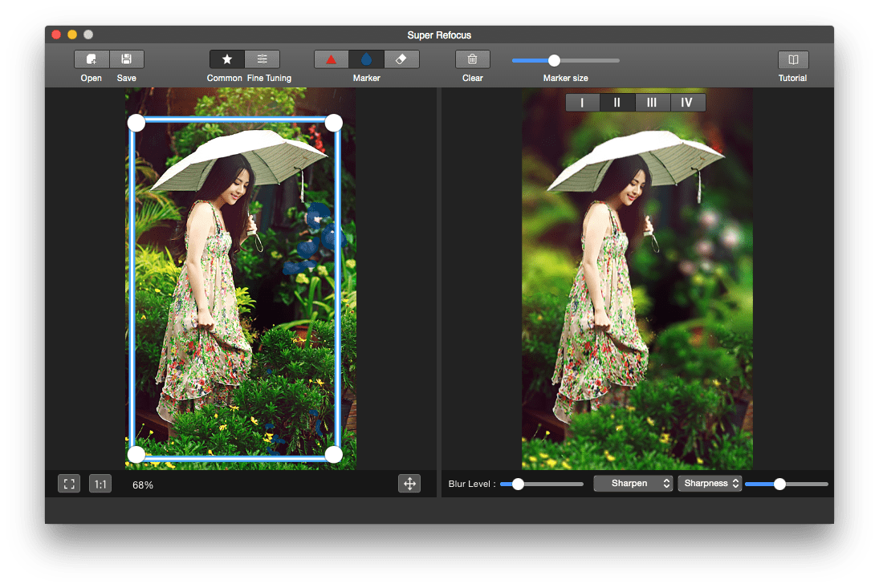The width and height of the screenshot is (879, 588).
Task: Switch to Fine Tuning mode
Action: coord(262,59)
